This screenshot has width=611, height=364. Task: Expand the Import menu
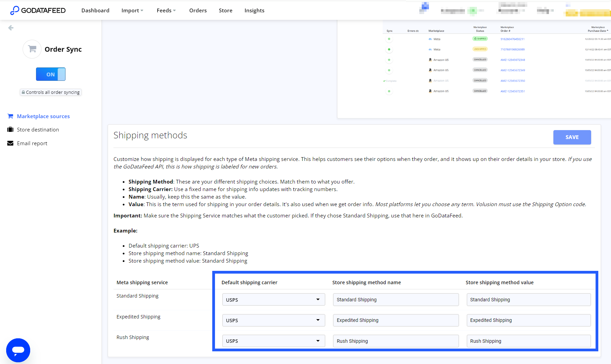tap(132, 10)
